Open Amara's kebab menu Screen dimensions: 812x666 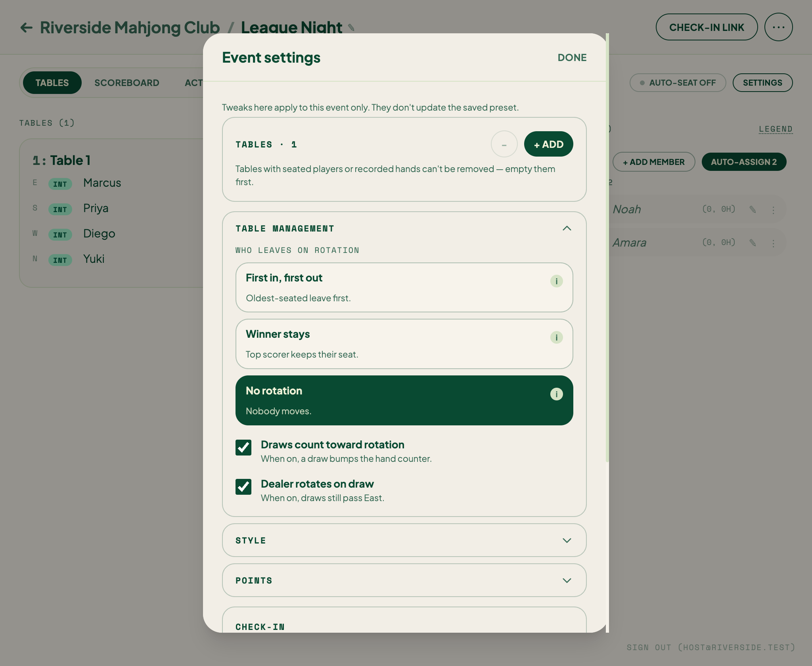click(773, 243)
